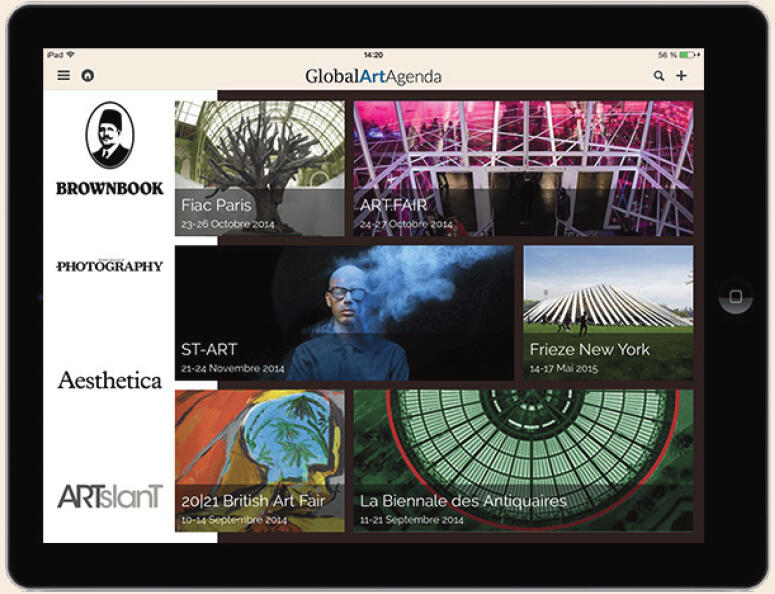
Task: Choose the Aesthetica logo in sidebar
Action: (109, 380)
